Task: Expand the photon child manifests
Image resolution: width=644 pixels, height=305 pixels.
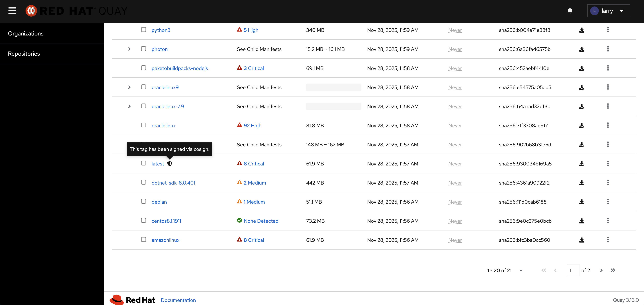Action: point(129,49)
